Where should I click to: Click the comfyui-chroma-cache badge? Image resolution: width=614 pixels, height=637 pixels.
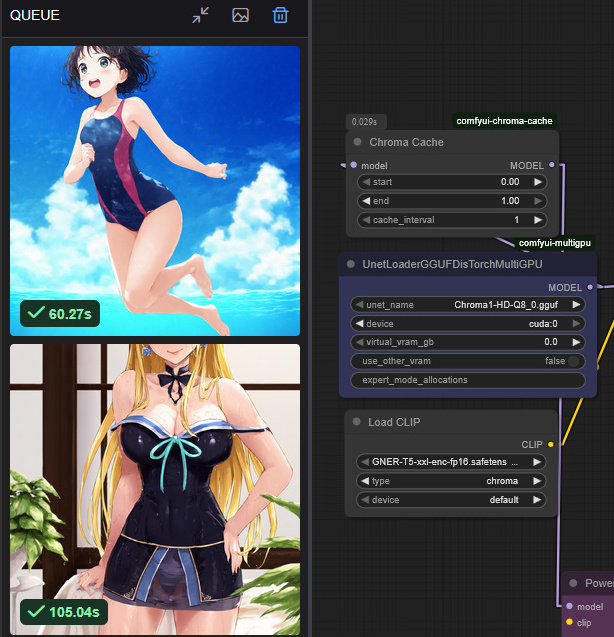pyautogui.click(x=504, y=121)
